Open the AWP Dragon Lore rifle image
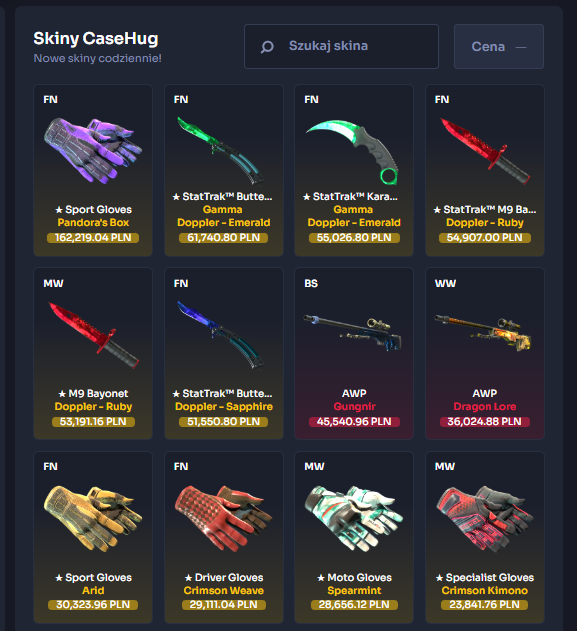The height and width of the screenshot is (631, 577). point(483,333)
